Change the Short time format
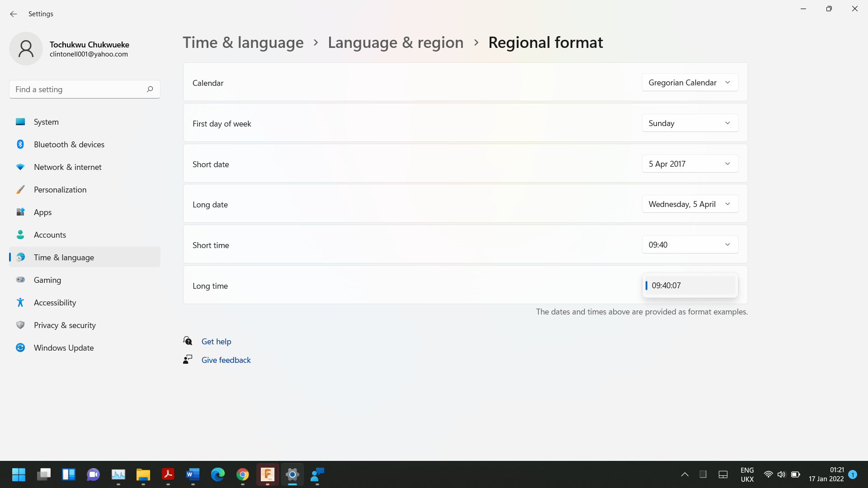This screenshot has width=868, height=488. [x=689, y=245]
